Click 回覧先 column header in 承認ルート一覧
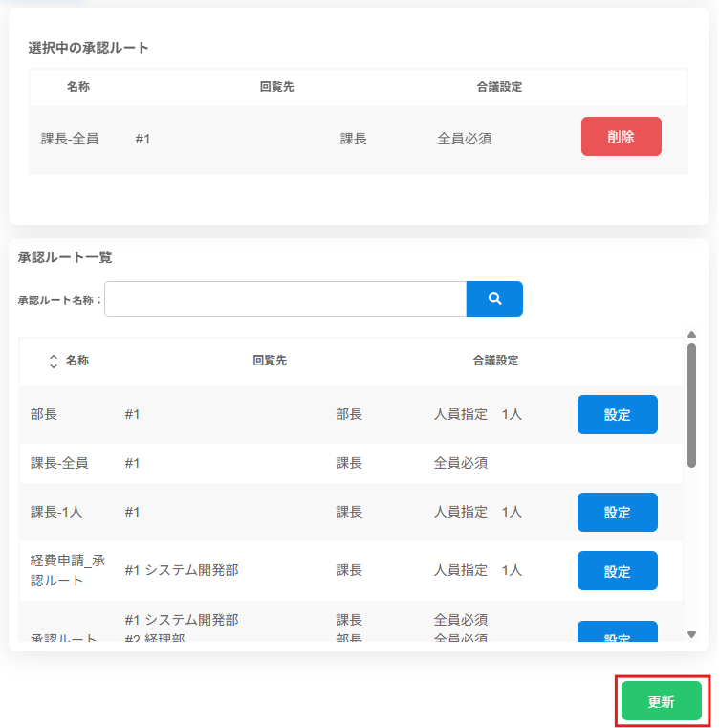The height and width of the screenshot is (728, 720). coord(270,361)
